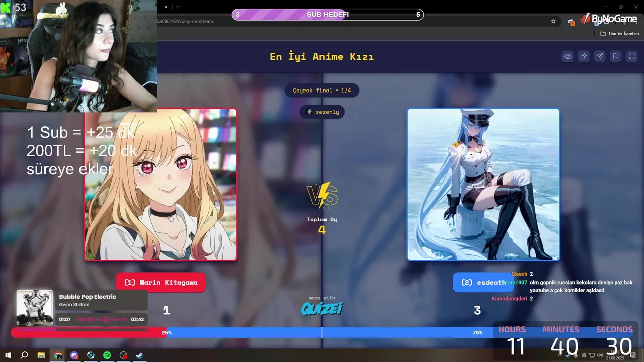Select the Marin Kitagawa image card

tap(160, 185)
